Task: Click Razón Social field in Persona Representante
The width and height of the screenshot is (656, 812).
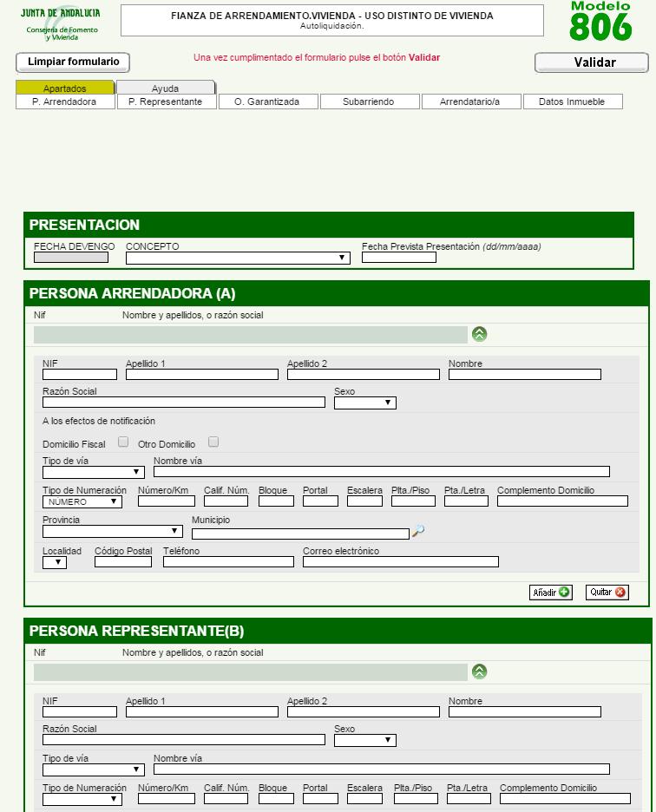Action: coord(184,740)
